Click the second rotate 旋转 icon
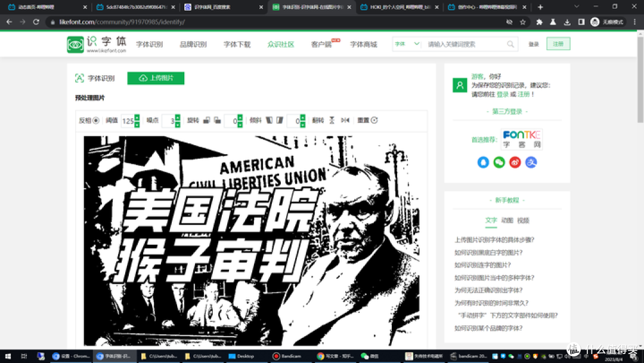Image resolution: width=644 pixels, height=363 pixels. click(217, 120)
